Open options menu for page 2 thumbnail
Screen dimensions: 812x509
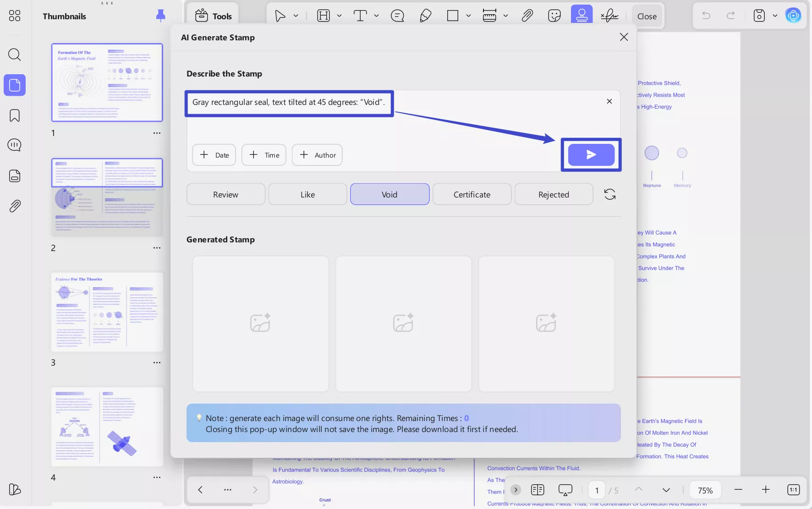click(x=157, y=248)
